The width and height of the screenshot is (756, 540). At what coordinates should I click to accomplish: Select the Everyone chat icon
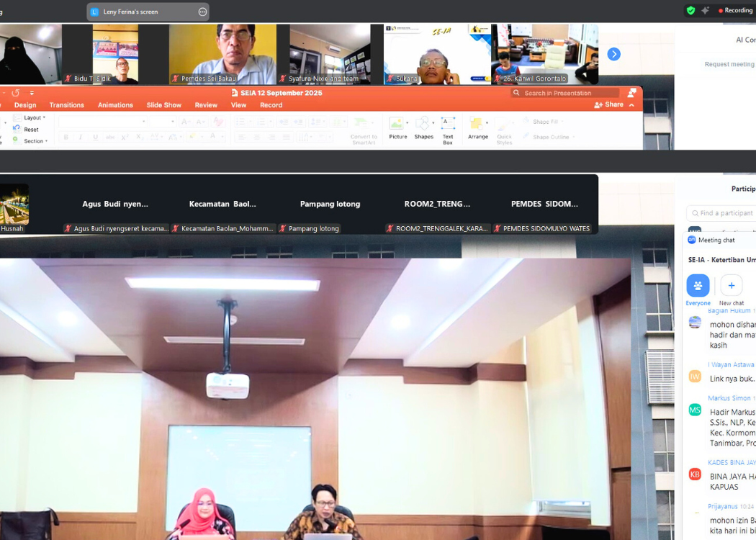coord(698,286)
